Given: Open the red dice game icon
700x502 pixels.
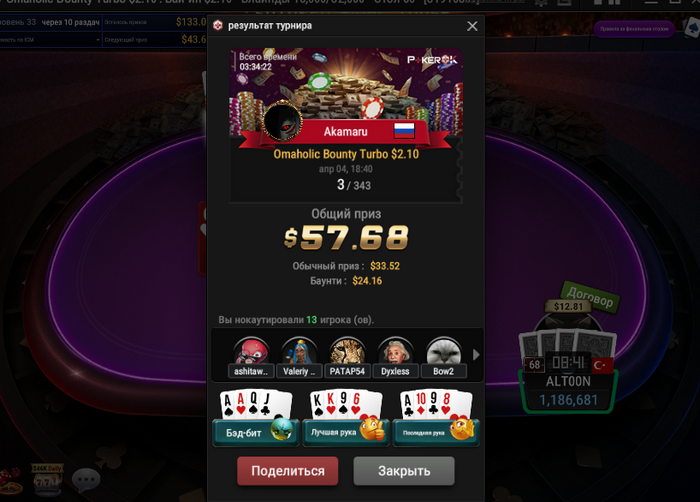Looking at the screenshot, I should [x=10, y=481].
